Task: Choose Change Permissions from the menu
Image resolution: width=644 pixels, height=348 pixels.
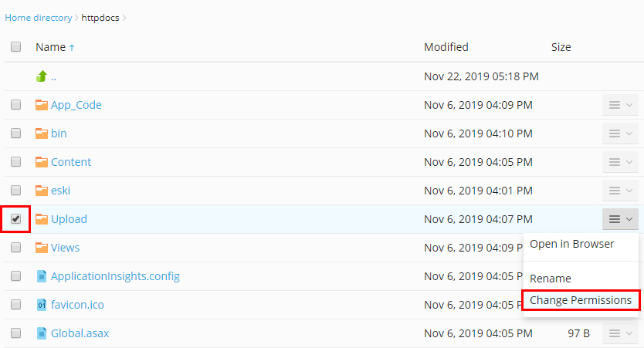Action: (x=581, y=300)
